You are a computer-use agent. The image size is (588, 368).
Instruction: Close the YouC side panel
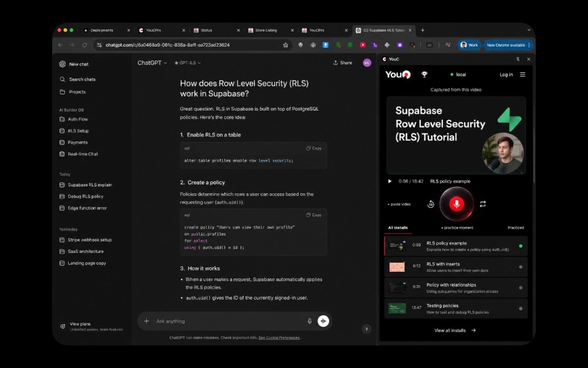point(529,59)
